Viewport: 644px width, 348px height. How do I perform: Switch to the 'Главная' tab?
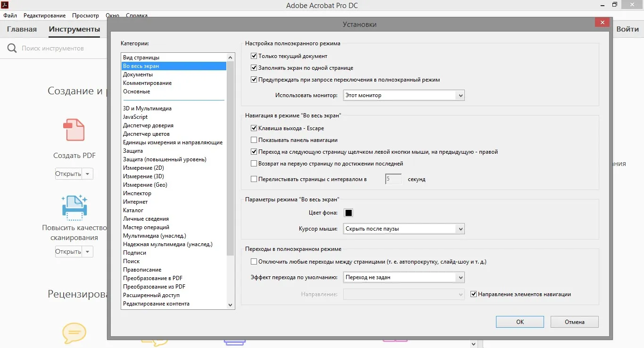[x=22, y=29]
